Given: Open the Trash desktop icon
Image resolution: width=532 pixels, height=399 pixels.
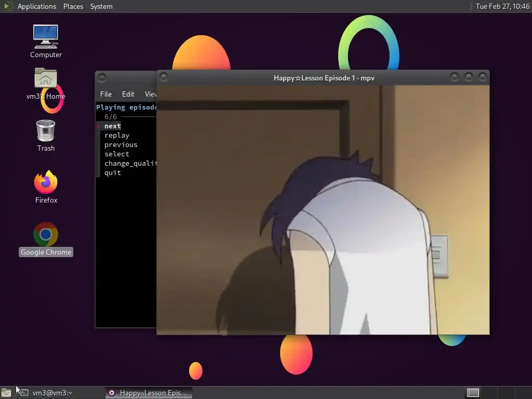Looking at the screenshot, I should tap(46, 136).
